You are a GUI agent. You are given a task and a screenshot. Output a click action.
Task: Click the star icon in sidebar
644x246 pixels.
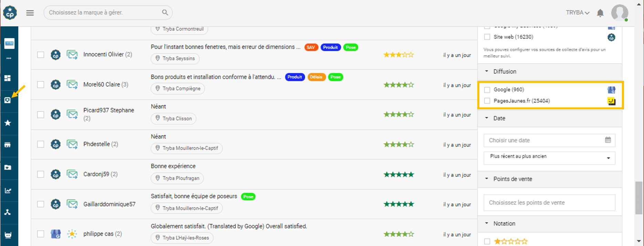8,123
